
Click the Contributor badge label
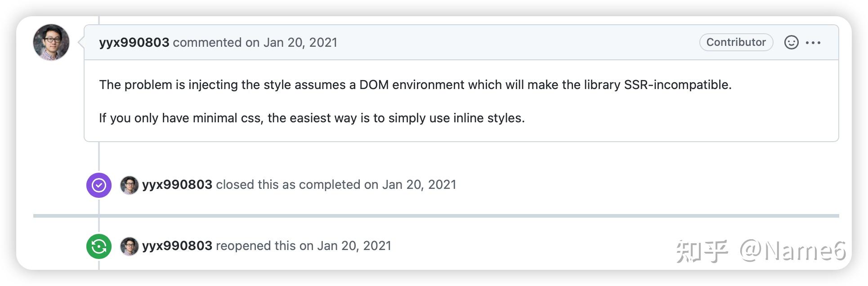pos(736,42)
